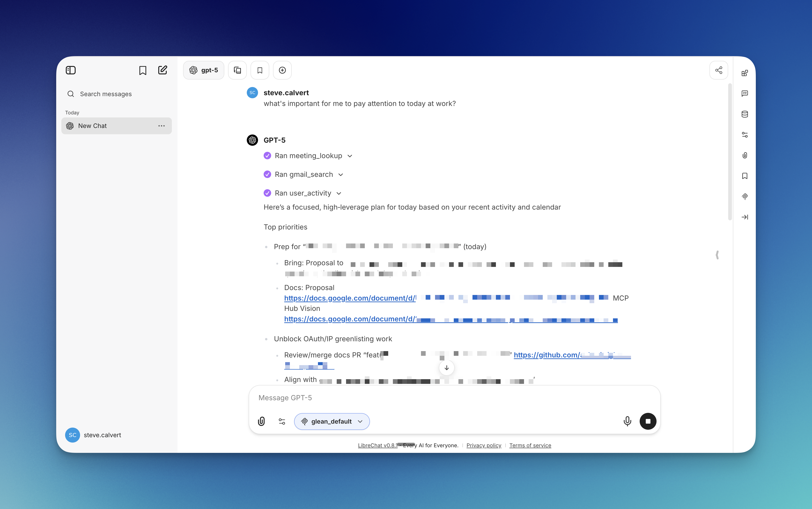This screenshot has height=509, width=812.
Task: Open the Privacy policy link
Action: pyautogui.click(x=484, y=445)
